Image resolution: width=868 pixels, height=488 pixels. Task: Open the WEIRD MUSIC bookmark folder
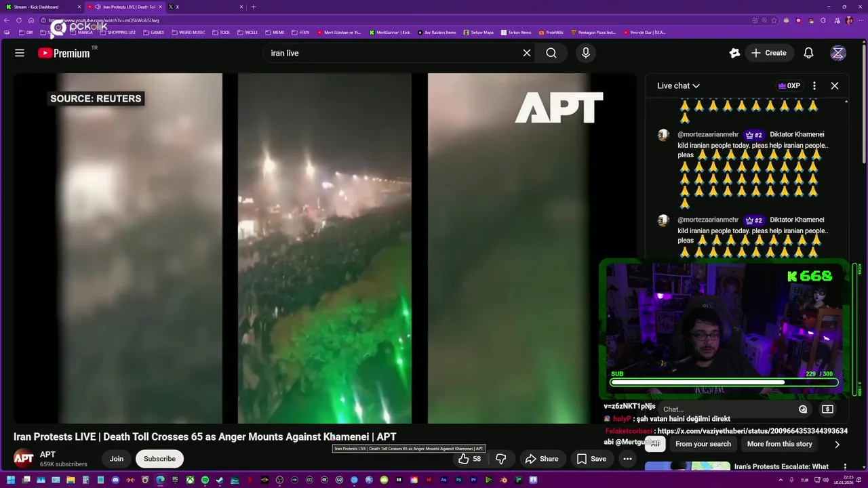188,33
